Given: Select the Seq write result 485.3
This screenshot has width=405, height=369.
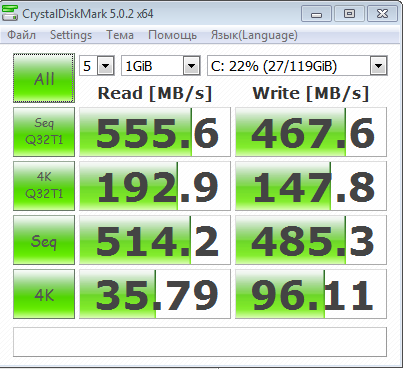Looking at the screenshot, I should 311,240.
